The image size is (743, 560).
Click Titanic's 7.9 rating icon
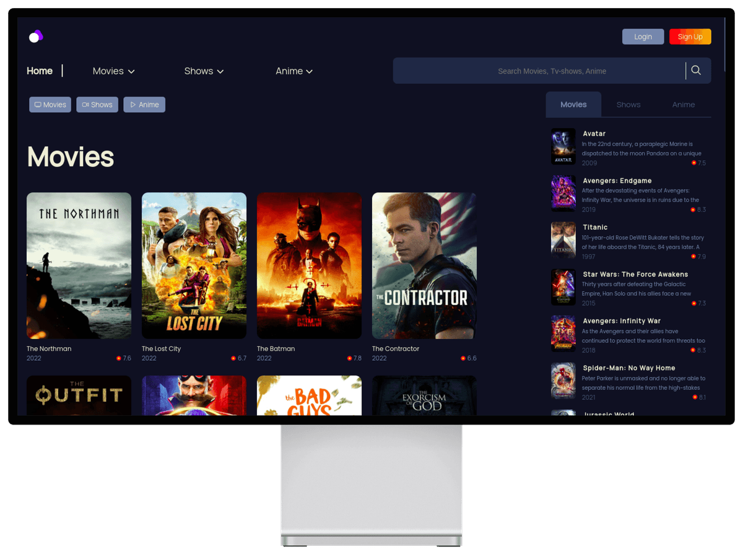pyautogui.click(x=694, y=256)
